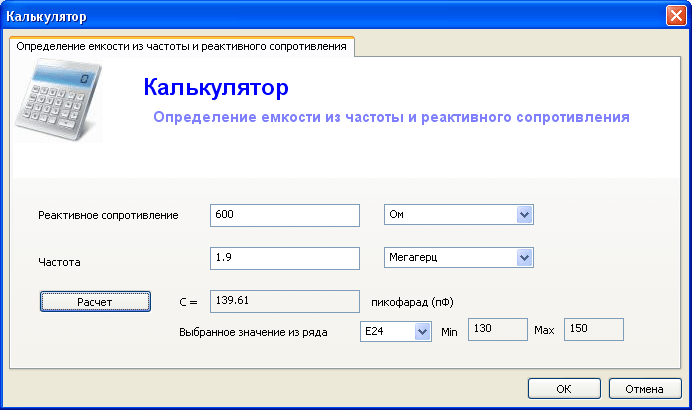Click the Расчет button
This screenshot has width=692, height=410.
point(95,301)
